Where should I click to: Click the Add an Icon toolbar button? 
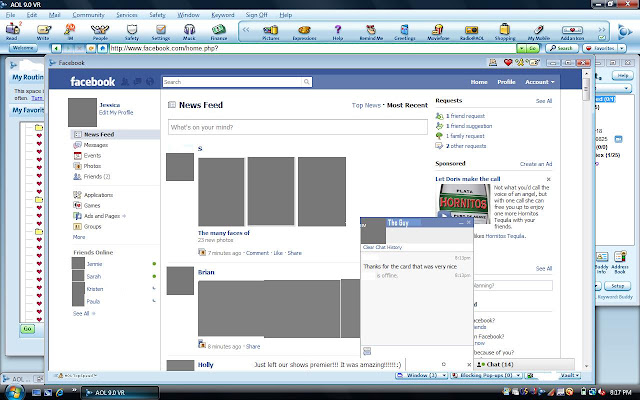pos(572,32)
